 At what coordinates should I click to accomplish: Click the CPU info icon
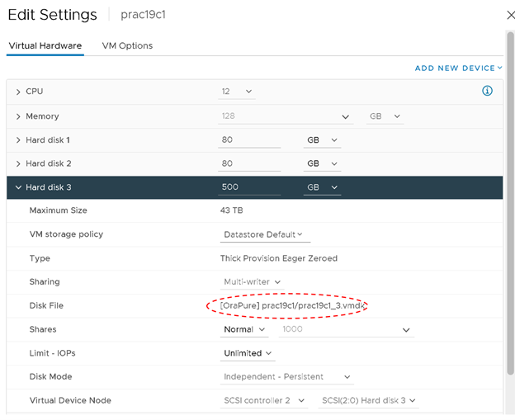pos(487,91)
